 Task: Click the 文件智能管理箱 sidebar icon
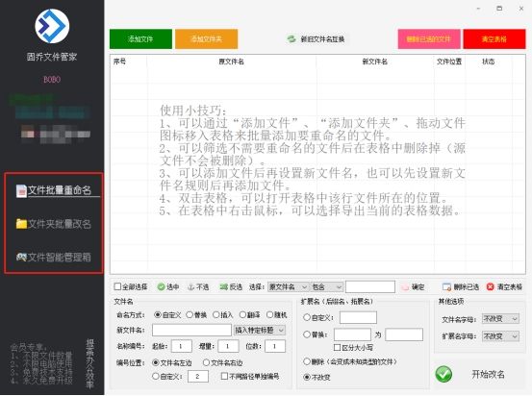point(21,257)
